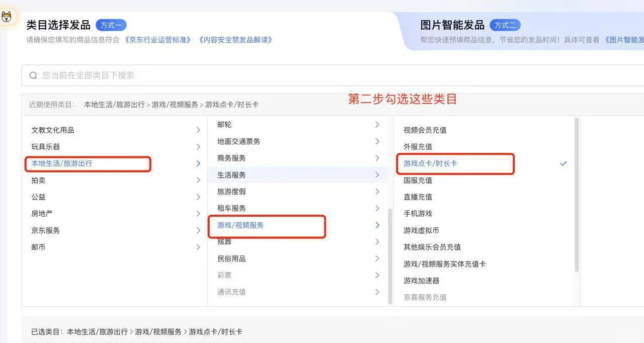Expand 地面交通票务 chevron
This screenshot has height=343, width=644.
pos(377,141)
